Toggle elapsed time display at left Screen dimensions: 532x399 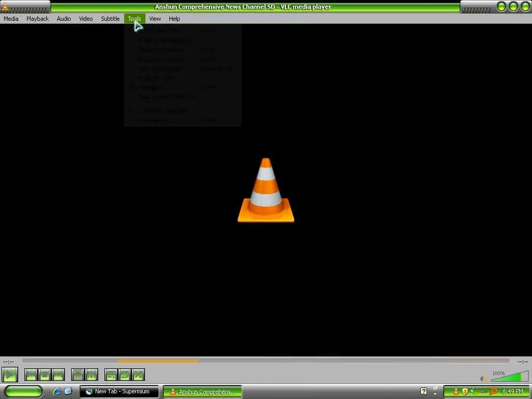(8, 362)
